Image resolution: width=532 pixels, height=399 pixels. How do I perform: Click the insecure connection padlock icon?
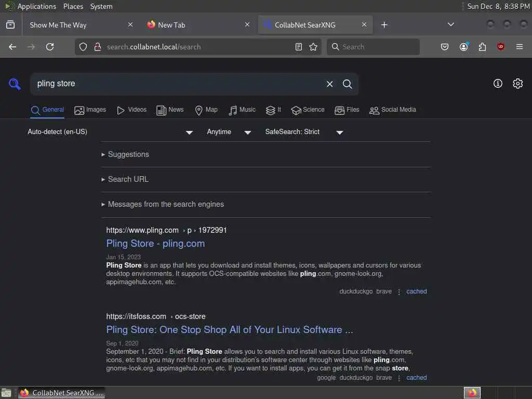[98, 47]
